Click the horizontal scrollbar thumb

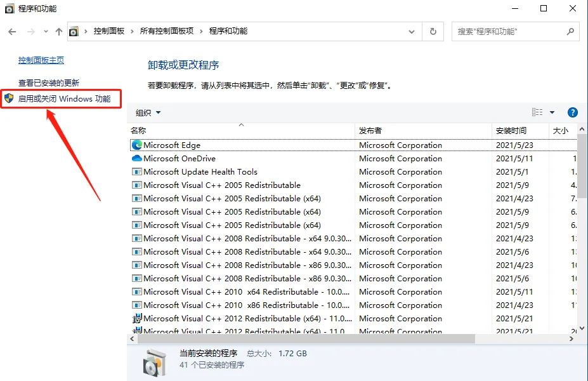306,338
